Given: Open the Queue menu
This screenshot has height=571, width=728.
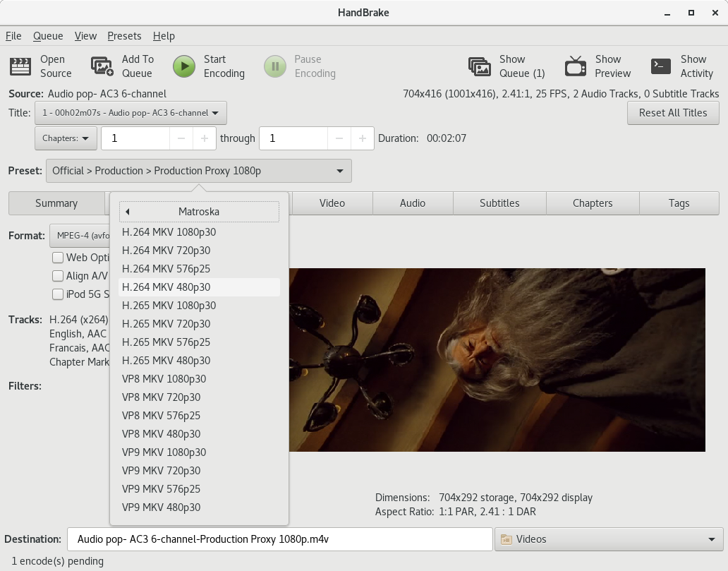Looking at the screenshot, I should coord(48,36).
